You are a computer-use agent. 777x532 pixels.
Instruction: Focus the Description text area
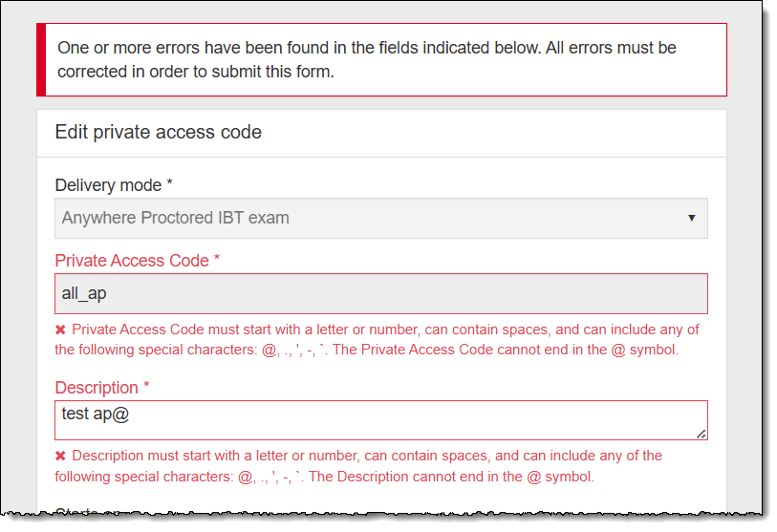pos(380,420)
